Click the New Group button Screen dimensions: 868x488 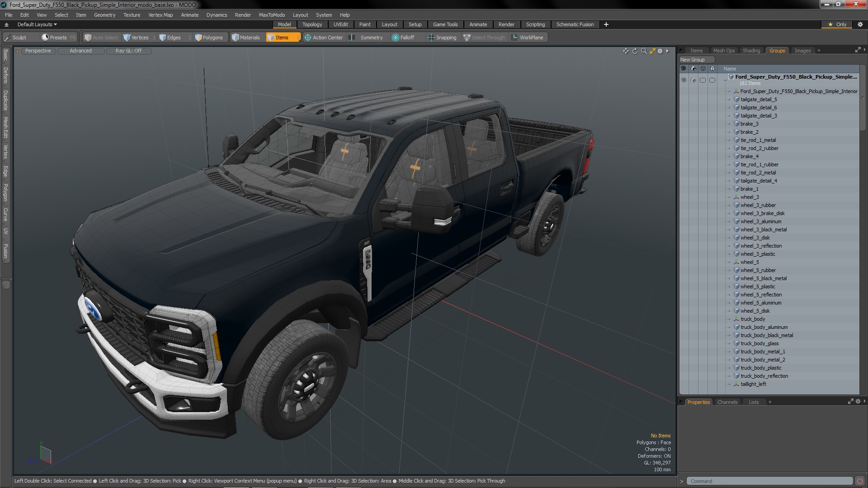(x=696, y=60)
